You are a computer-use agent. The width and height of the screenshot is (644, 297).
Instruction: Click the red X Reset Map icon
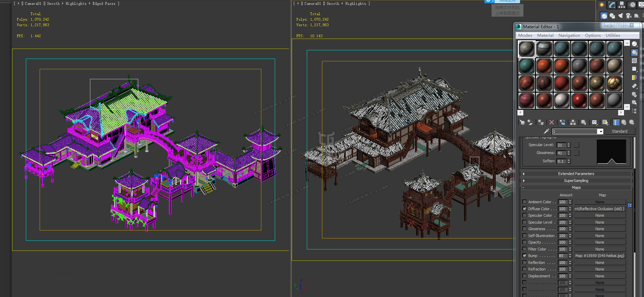(x=552, y=122)
